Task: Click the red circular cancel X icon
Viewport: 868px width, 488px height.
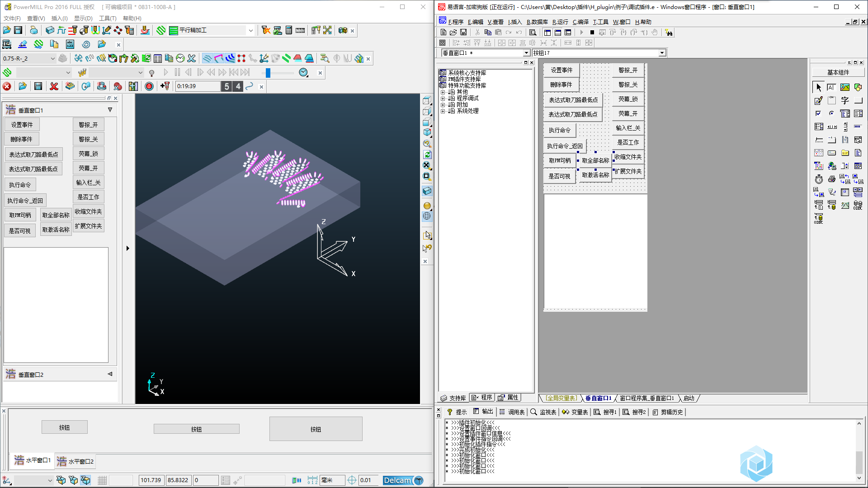Action: point(7,86)
